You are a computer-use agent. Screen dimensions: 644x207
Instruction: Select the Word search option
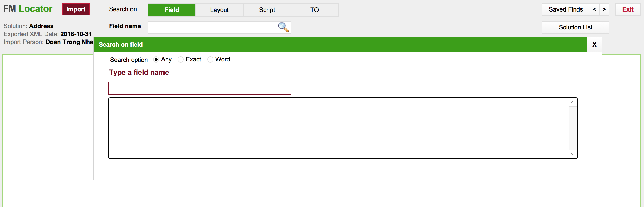(210, 59)
